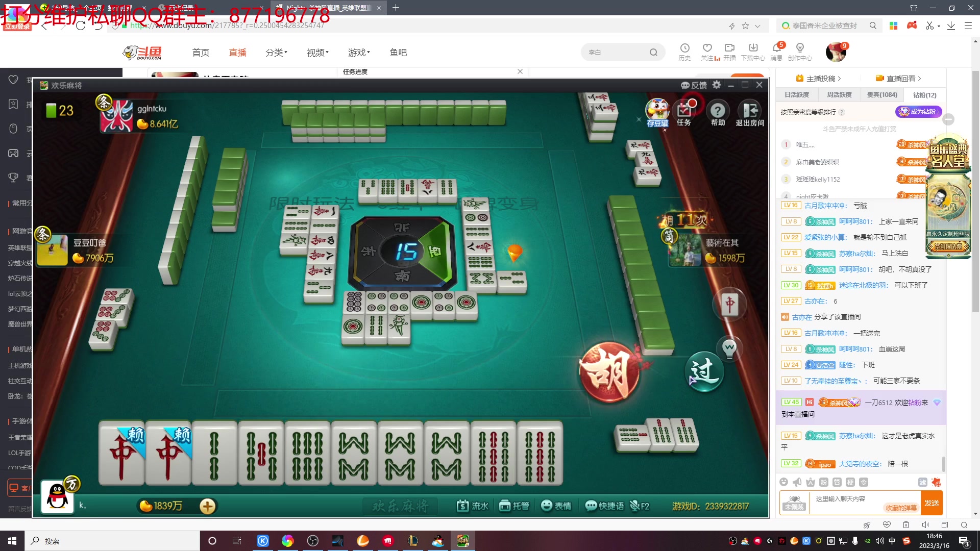Viewport: 980px width, 551px height.
Task: Open the 表情 emote panel in game
Action: (x=556, y=506)
